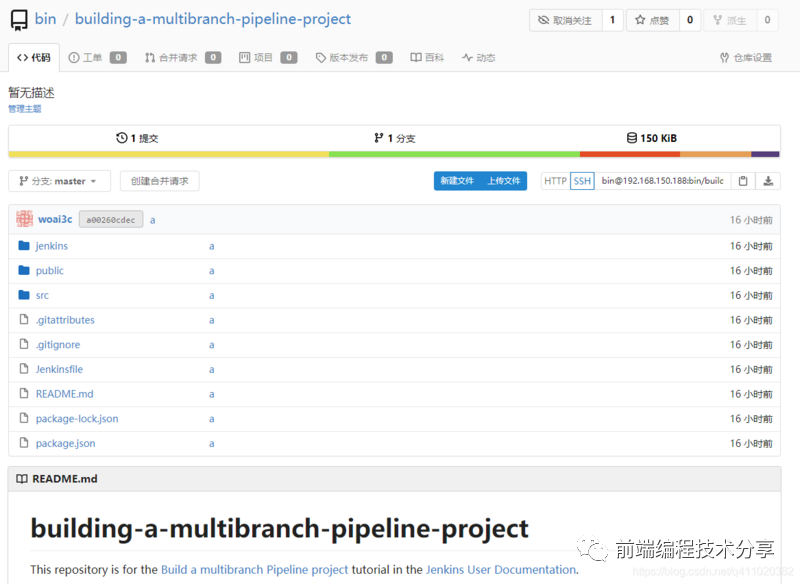Open the 项目 projects tab
800x584 pixels.
(268, 58)
